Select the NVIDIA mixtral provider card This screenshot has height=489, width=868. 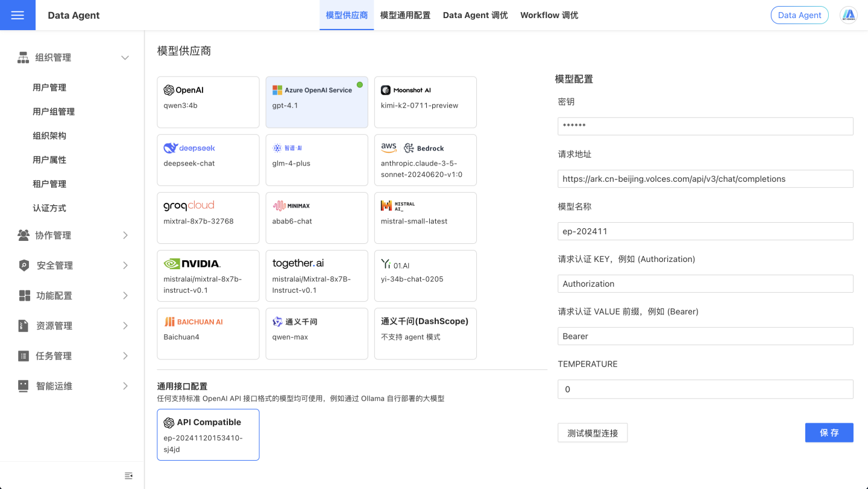(208, 275)
